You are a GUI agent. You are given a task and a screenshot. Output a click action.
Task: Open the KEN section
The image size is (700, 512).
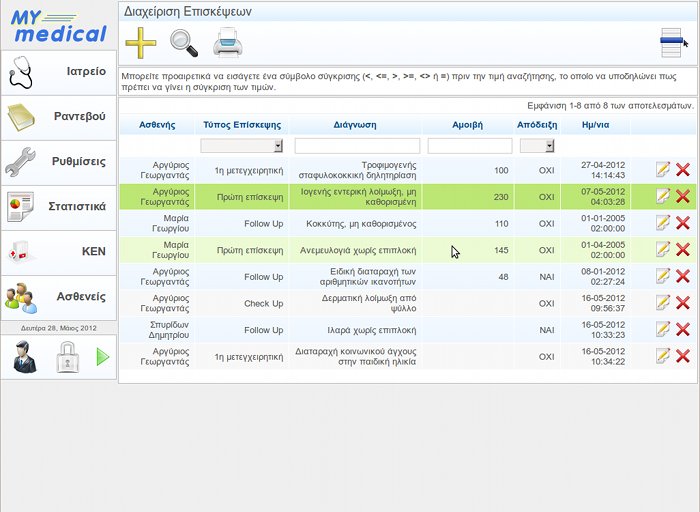[58, 253]
